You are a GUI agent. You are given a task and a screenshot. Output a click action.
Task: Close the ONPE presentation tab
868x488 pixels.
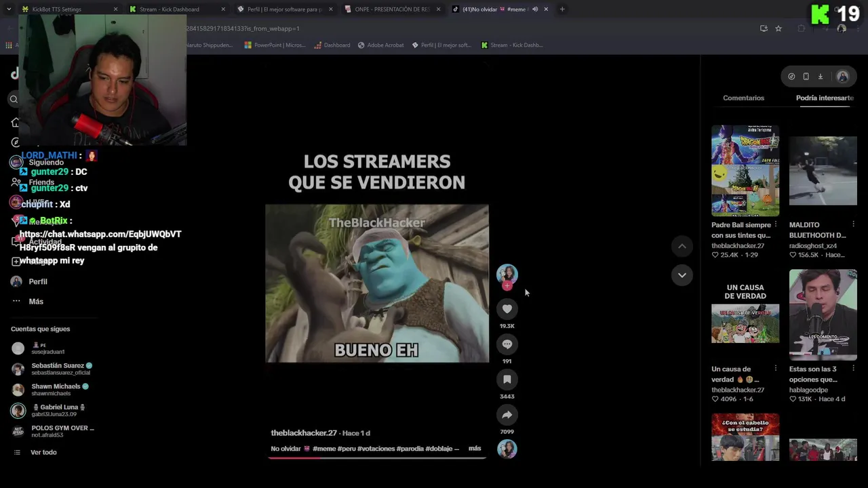[438, 9]
